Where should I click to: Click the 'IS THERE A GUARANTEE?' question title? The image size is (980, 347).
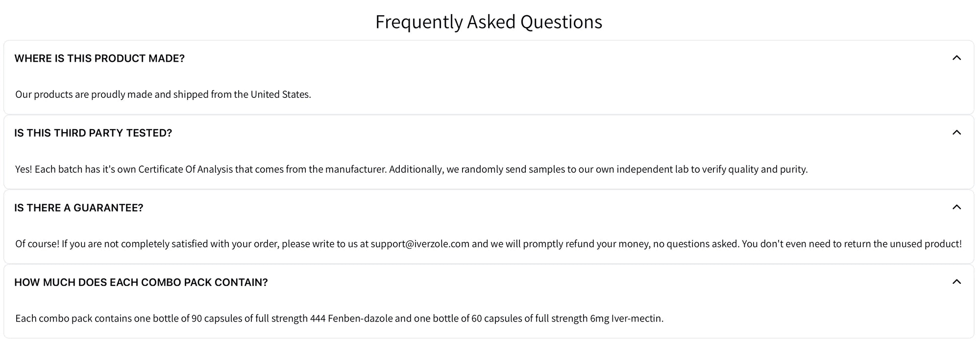pos(79,208)
